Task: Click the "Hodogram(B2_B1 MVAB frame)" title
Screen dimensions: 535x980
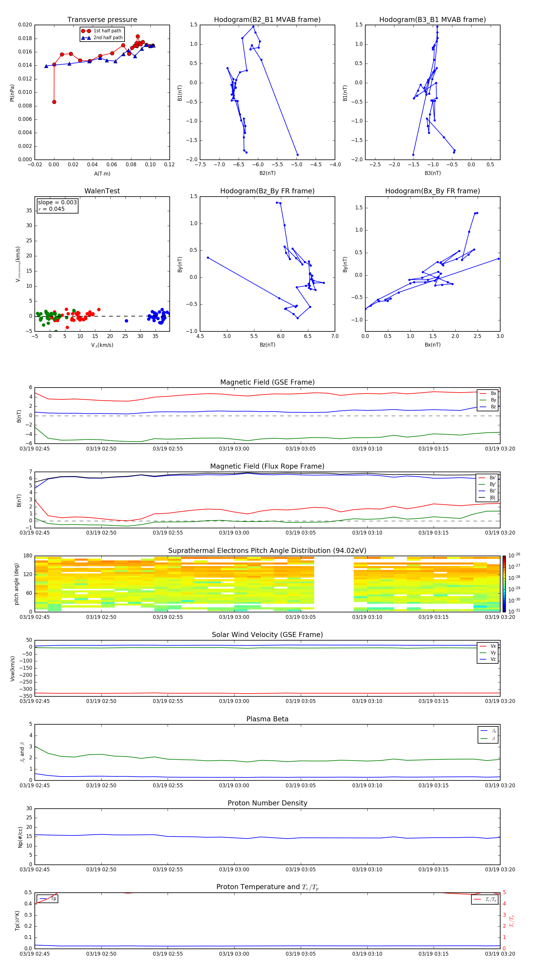Action: pos(267,20)
